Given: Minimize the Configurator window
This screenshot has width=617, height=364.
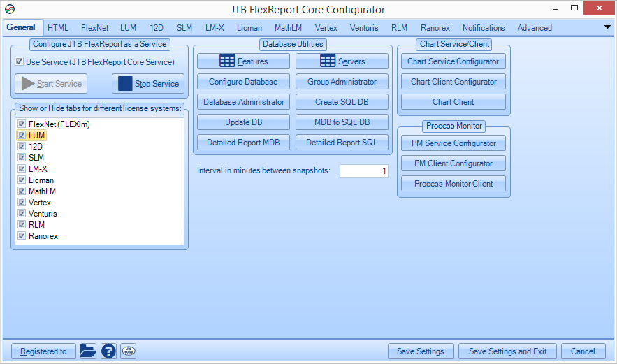Looking at the screenshot, I should click(x=556, y=8).
